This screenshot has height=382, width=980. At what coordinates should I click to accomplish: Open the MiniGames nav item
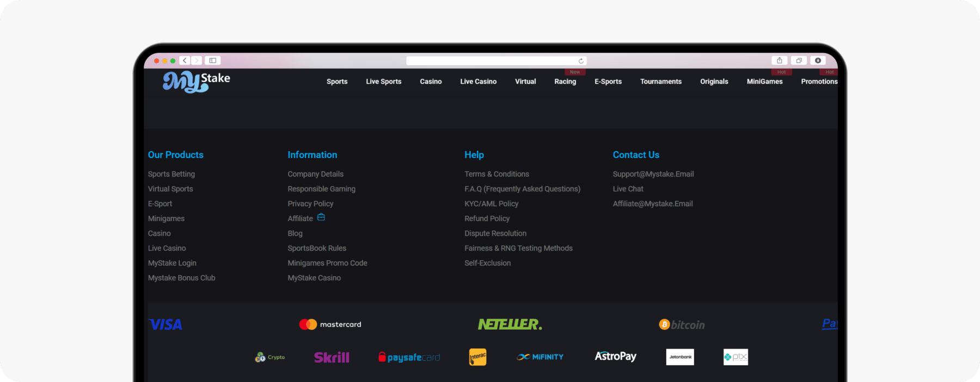click(x=765, y=82)
